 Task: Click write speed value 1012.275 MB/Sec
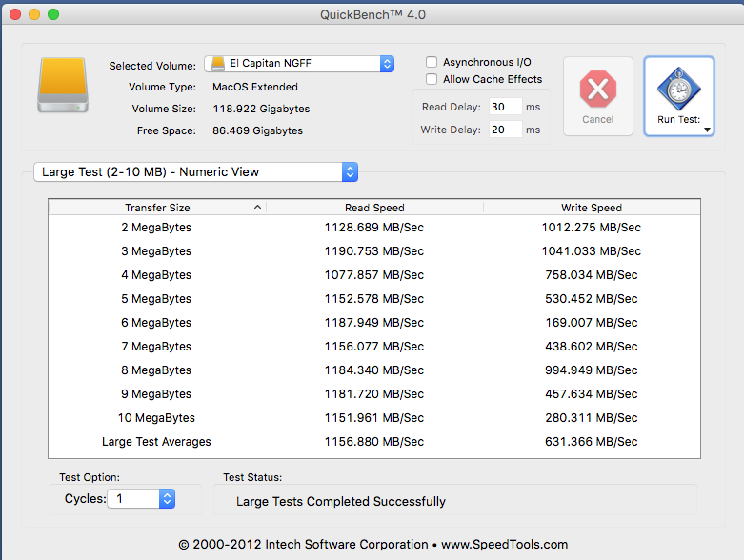(592, 228)
